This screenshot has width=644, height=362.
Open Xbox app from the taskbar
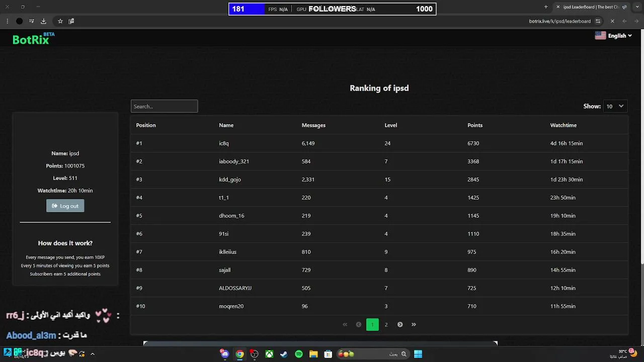(270, 354)
